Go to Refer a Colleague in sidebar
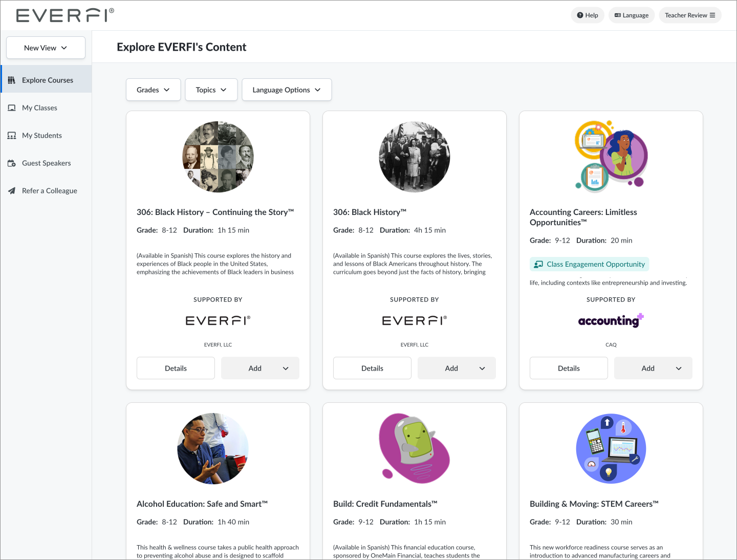This screenshot has width=737, height=560. coord(46,190)
